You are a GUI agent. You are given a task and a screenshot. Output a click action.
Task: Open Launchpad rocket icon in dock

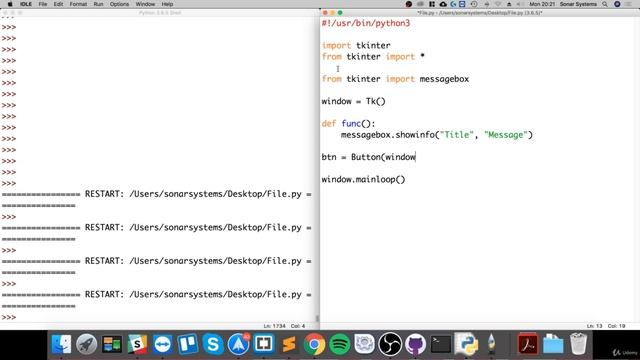87,344
